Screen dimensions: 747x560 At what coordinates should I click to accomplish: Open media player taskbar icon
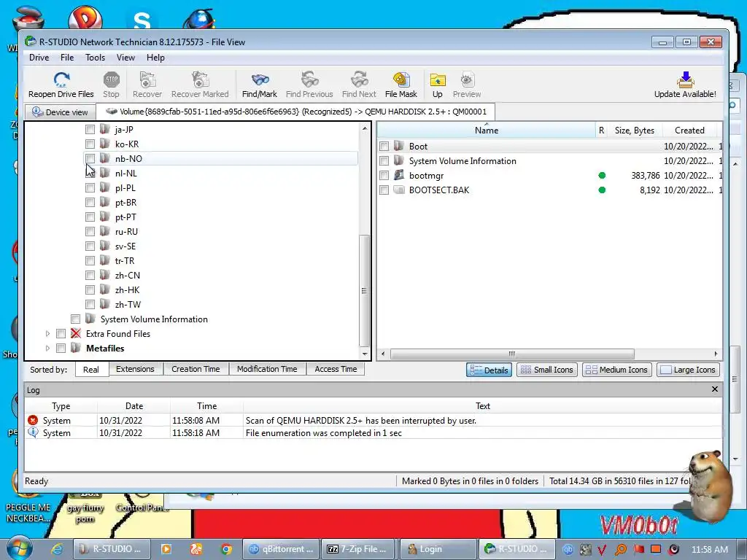[166, 549]
